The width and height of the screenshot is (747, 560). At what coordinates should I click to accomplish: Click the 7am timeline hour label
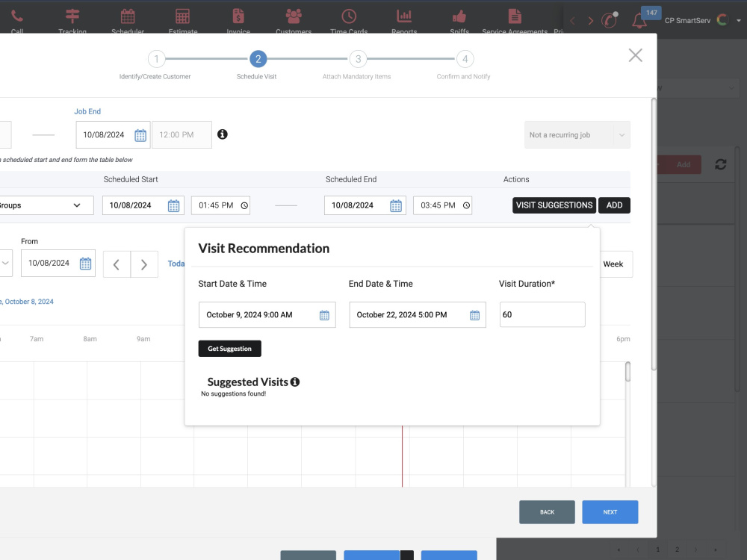pyautogui.click(x=37, y=339)
